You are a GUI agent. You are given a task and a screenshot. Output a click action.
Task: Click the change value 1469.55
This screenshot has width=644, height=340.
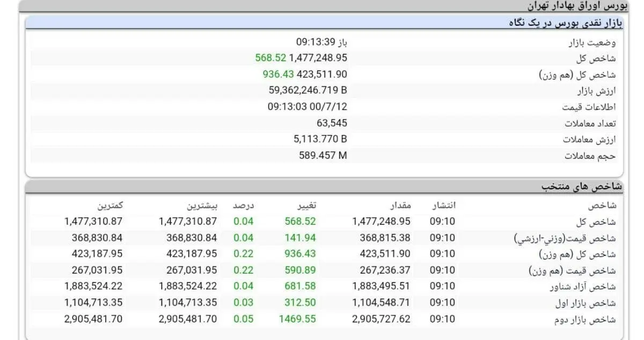point(297,319)
